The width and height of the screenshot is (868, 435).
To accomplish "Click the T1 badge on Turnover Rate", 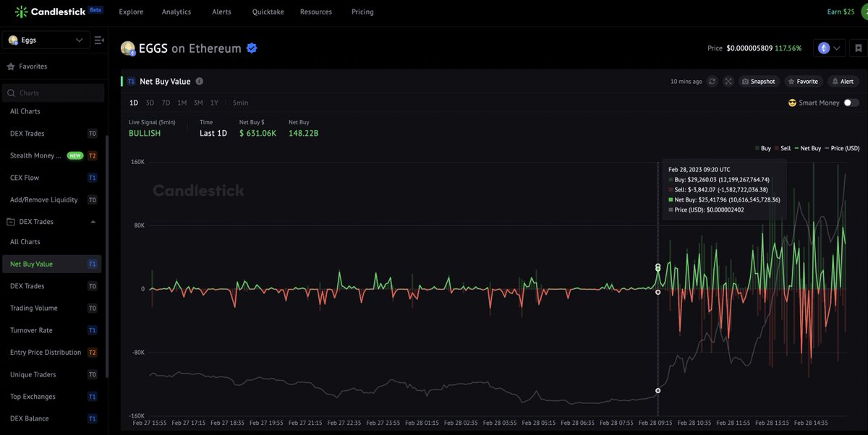I will [92, 330].
